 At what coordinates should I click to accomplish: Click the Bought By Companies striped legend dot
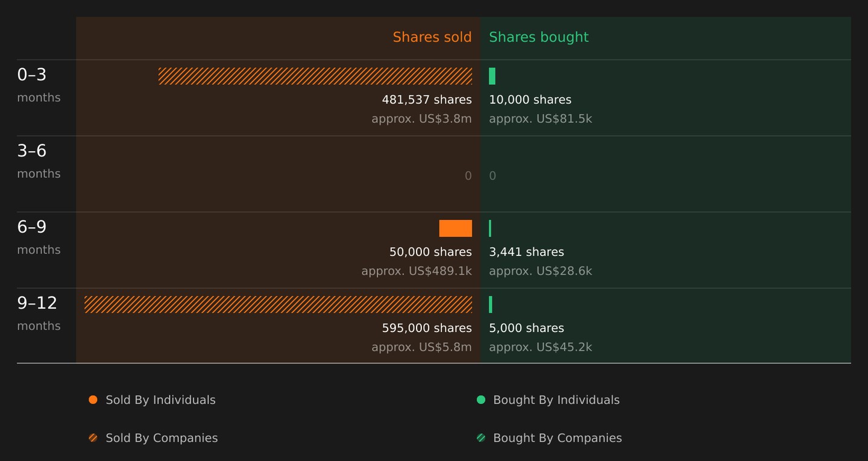(x=481, y=438)
